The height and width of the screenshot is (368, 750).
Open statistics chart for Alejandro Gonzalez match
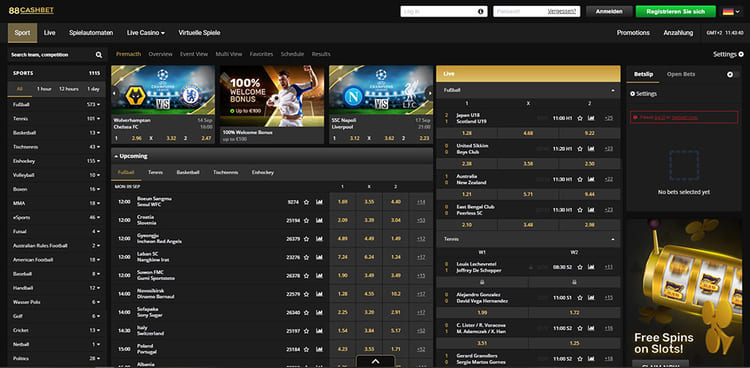[591, 297]
